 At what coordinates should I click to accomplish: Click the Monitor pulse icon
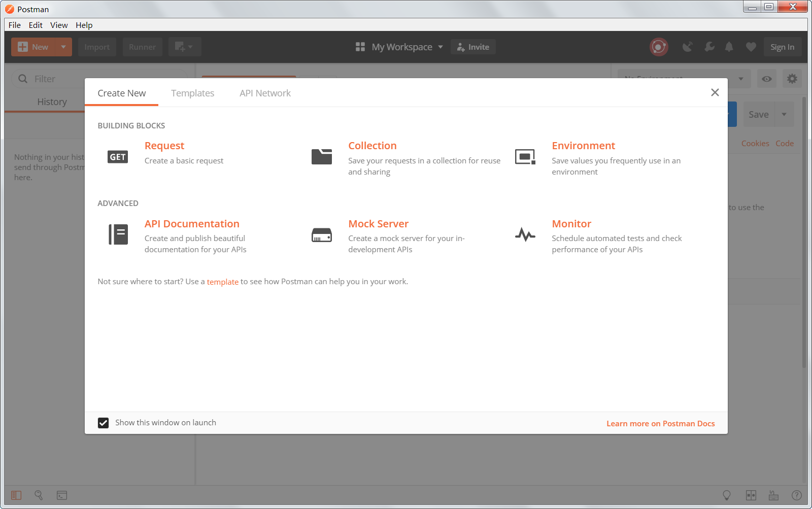[525, 234]
